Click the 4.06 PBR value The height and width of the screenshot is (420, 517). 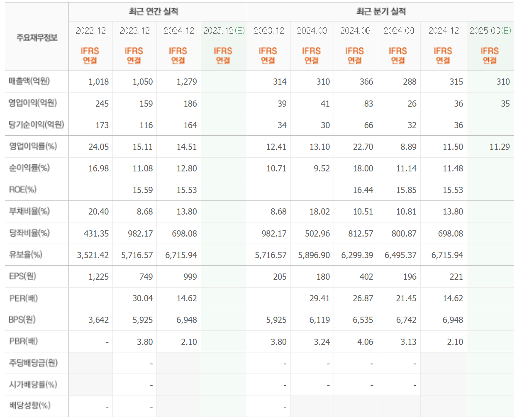point(365,342)
